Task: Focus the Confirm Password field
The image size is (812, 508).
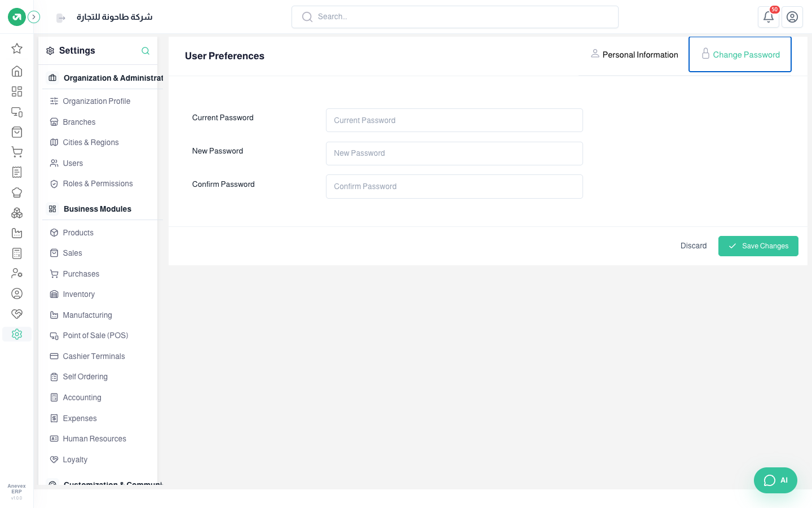Action: click(x=454, y=186)
